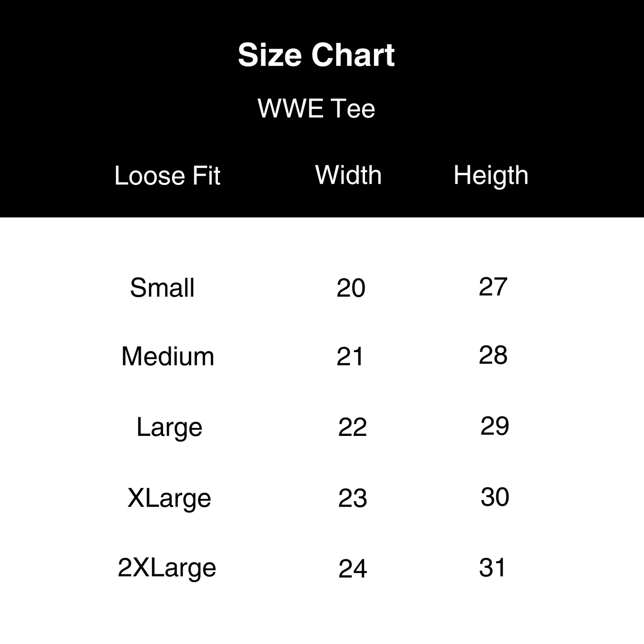Click the "Small" size row label
644x644 pixels.
click(x=162, y=287)
